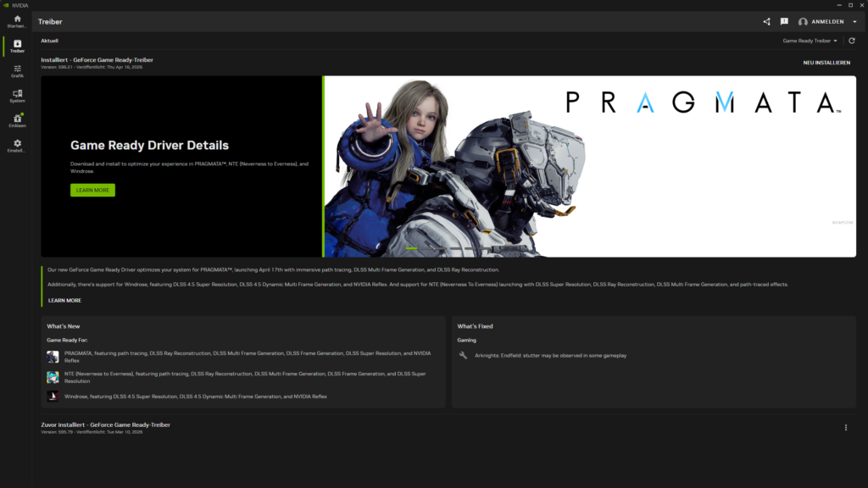This screenshot has width=868, height=488.
Task: Click the 'What's New' heading
Action: [63, 326]
